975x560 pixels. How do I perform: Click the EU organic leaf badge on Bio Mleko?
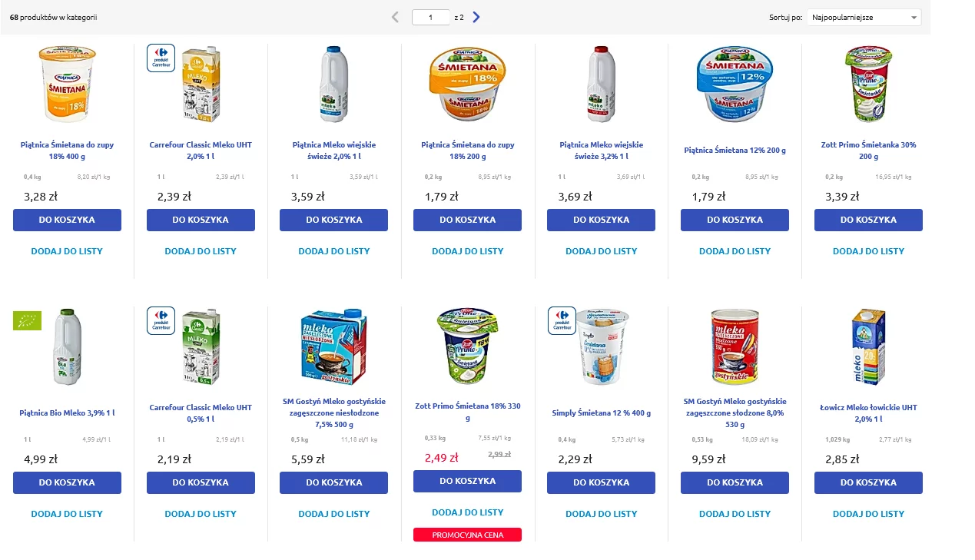tap(27, 320)
